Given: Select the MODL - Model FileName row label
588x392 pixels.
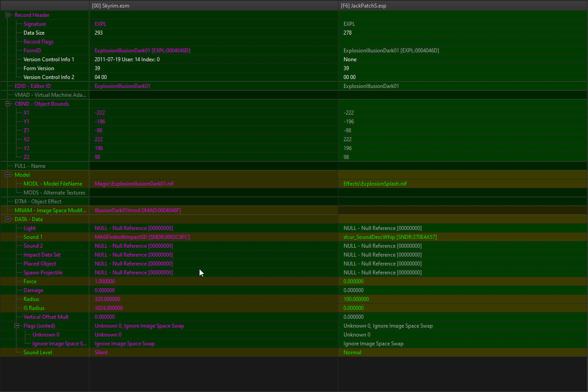Looking at the screenshot, I should click(53, 184).
